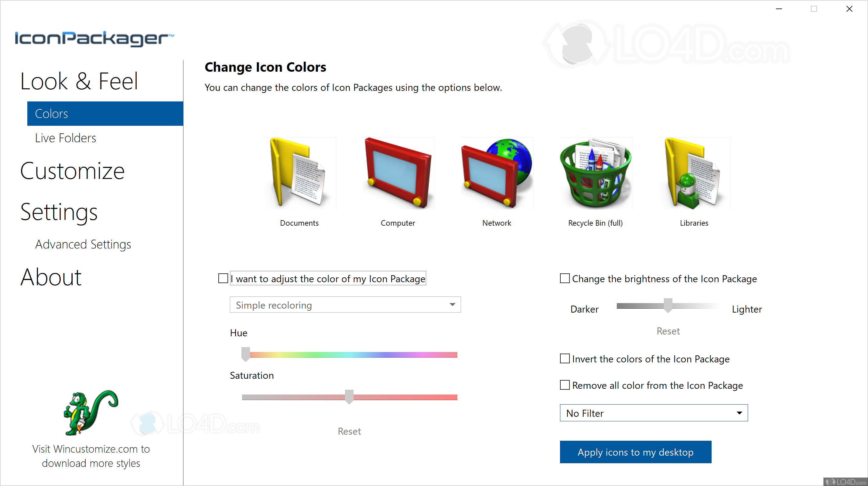Viewport: 868px width, 486px height.
Task: Switch to the Live Folders tab
Action: pos(65,138)
